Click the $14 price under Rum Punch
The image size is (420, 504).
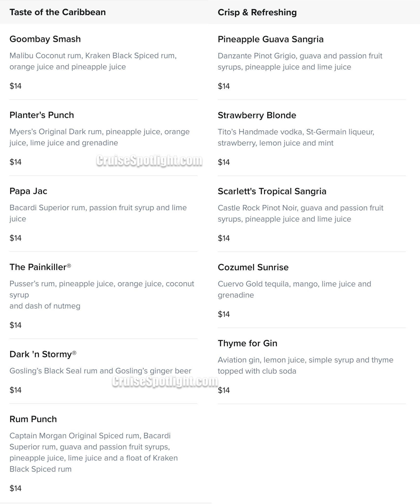tap(16, 488)
